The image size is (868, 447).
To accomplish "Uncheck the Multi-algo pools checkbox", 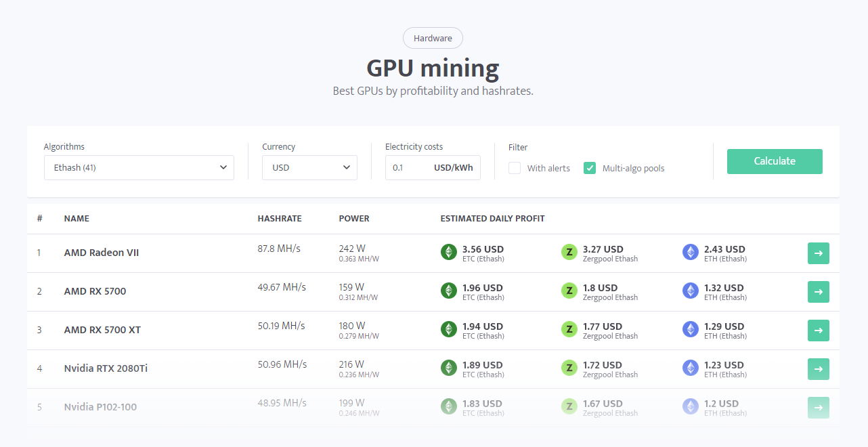I will click(x=590, y=168).
